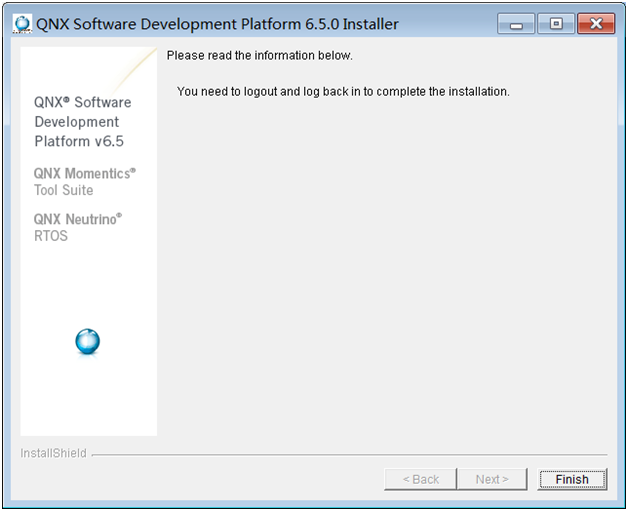Click the QNX Momentics Tool Suite label
The image size is (628, 511).
[x=85, y=182]
